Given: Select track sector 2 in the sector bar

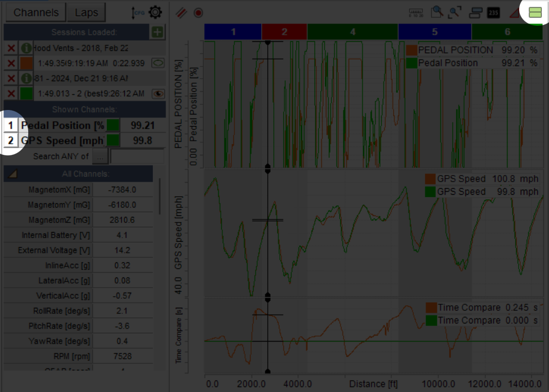Looking at the screenshot, I should [x=284, y=32].
